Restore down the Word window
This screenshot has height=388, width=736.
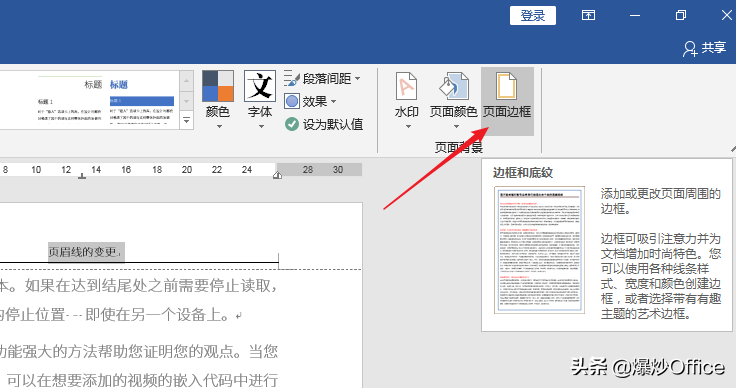point(681,15)
